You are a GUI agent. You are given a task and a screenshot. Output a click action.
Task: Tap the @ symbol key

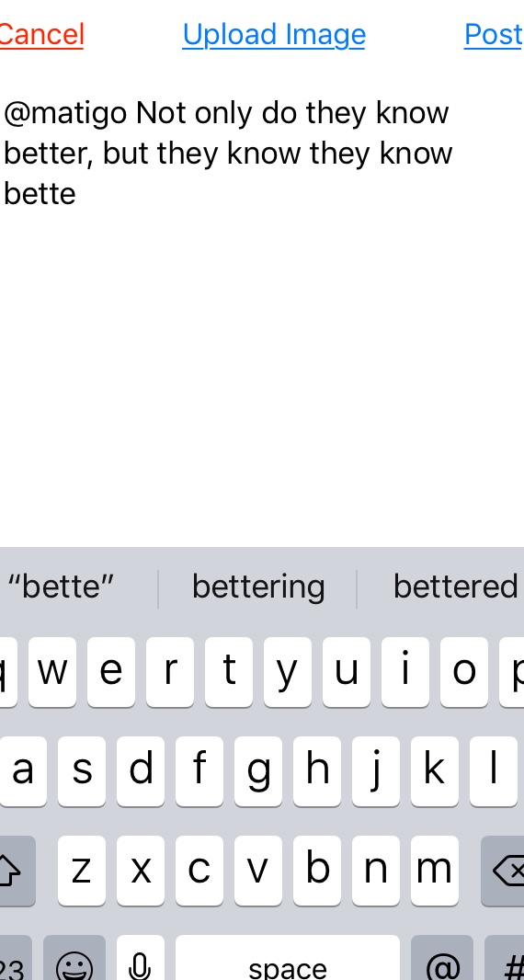[442, 959]
